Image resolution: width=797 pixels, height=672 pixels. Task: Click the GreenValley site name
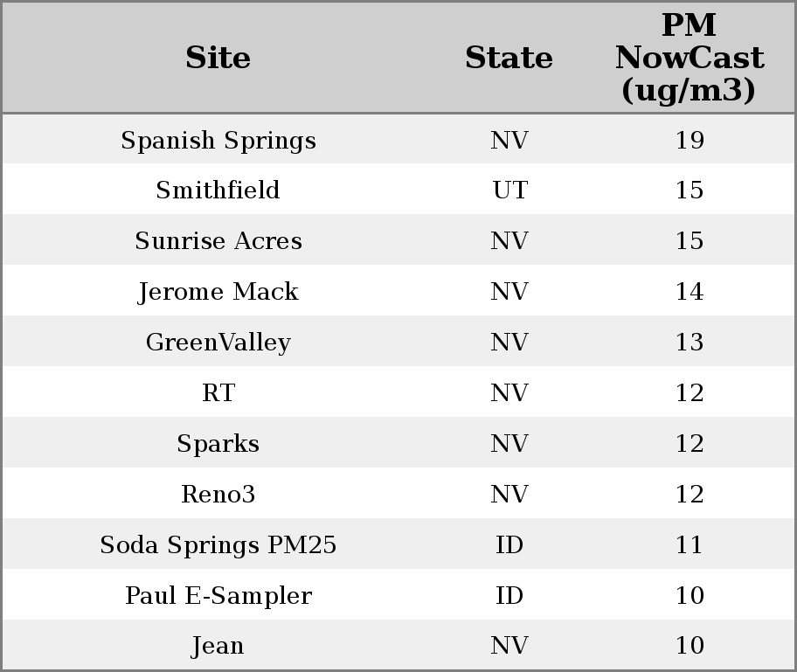pos(218,343)
